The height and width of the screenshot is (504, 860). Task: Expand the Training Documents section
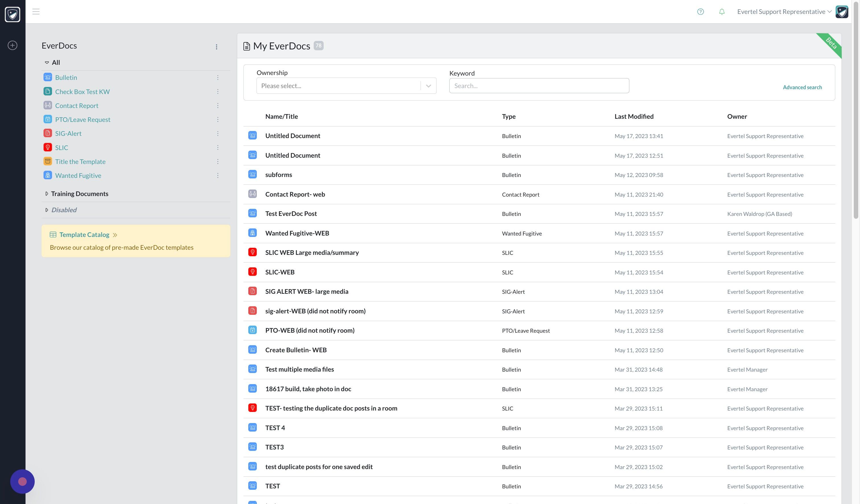tap(47, 194)
